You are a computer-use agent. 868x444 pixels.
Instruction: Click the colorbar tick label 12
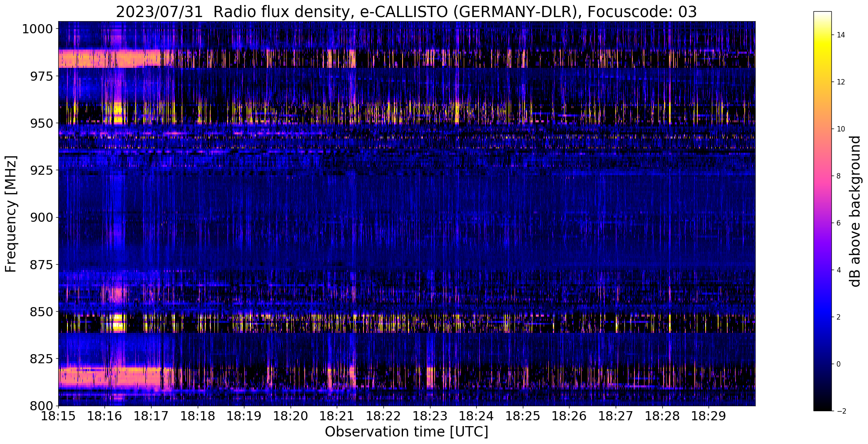[841, 82]
